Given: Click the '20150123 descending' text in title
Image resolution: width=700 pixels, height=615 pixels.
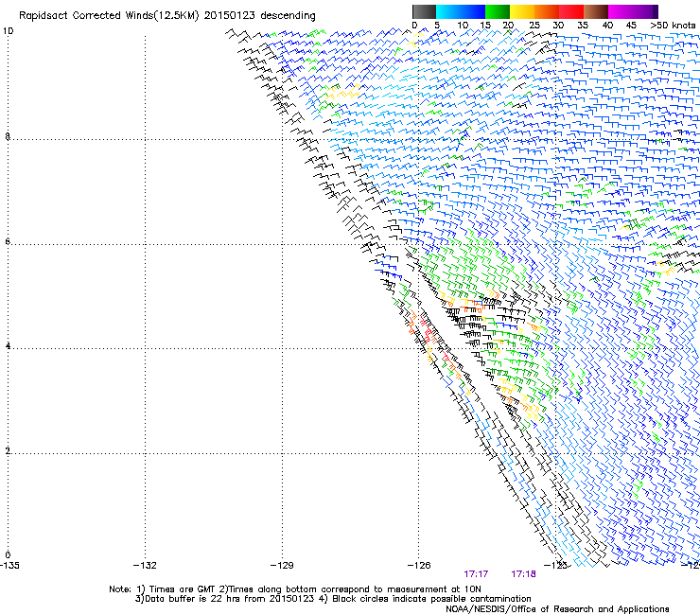Looking at the screenshot, I should pos(260,16).
